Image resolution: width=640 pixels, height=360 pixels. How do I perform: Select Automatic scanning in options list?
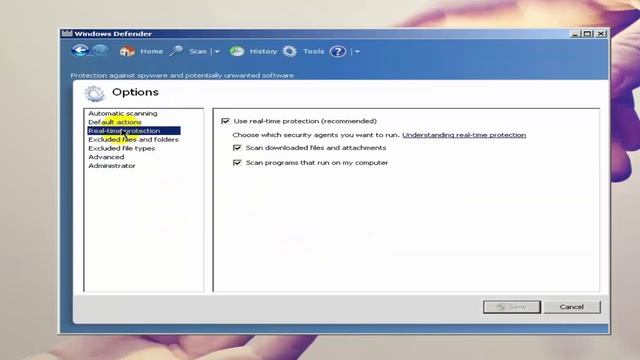122,113
